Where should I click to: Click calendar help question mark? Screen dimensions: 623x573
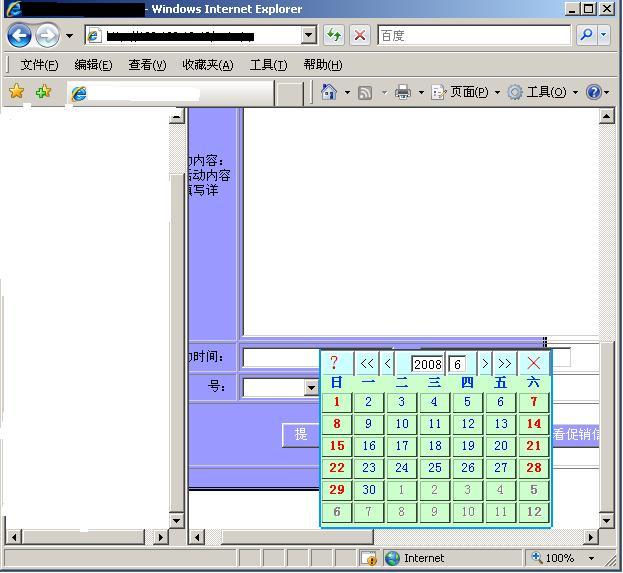point(334,363)
